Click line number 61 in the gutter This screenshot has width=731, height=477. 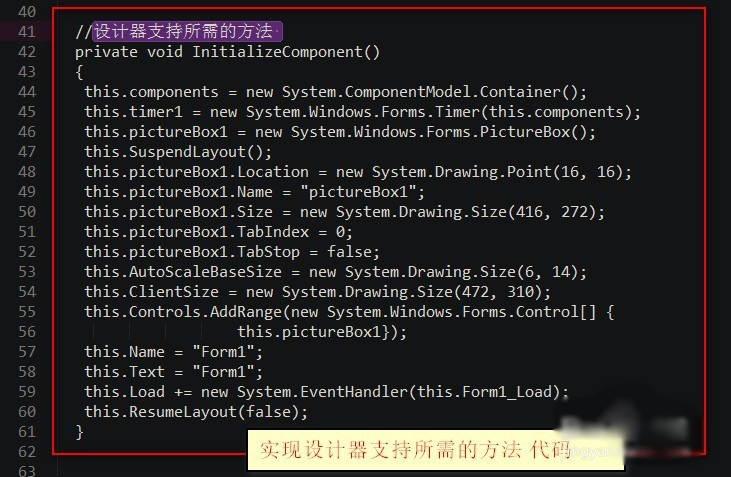(27, 432)
